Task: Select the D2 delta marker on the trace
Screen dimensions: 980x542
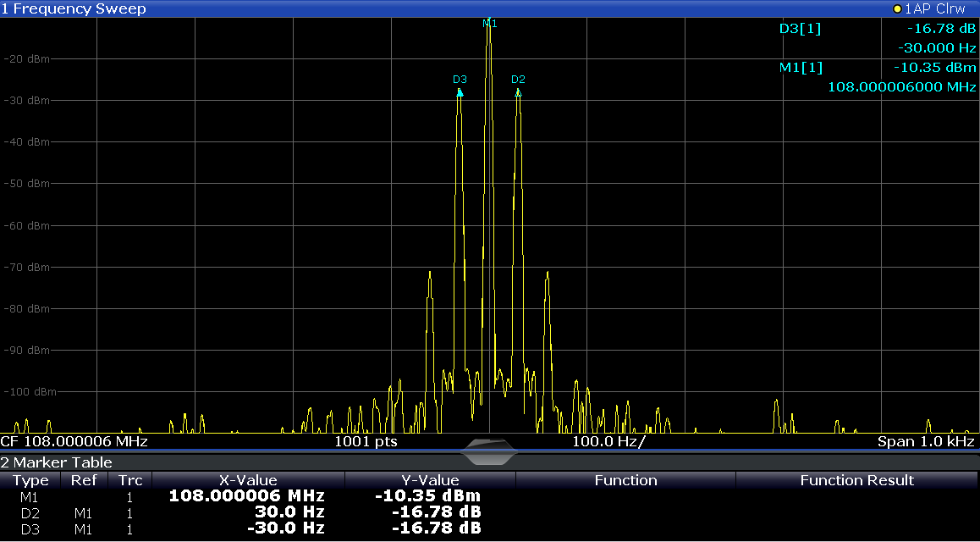Action: (518, 80)
